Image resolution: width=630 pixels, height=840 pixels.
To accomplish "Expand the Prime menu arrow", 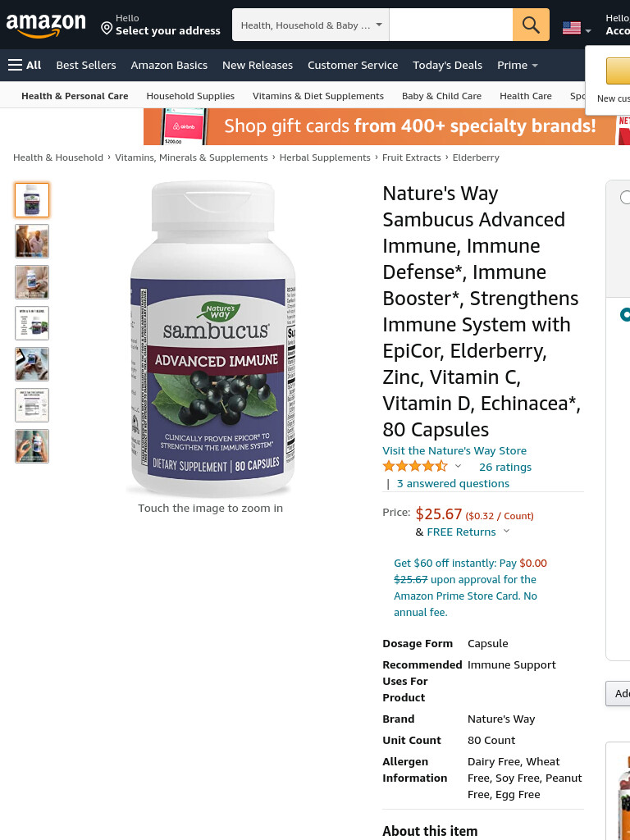I will pos(534,66).
